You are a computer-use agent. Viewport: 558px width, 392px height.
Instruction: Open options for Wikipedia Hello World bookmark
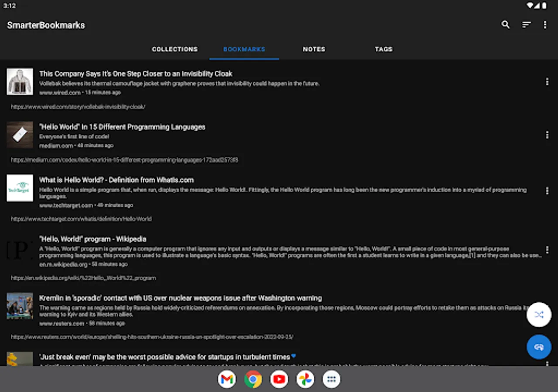[547, 250]
